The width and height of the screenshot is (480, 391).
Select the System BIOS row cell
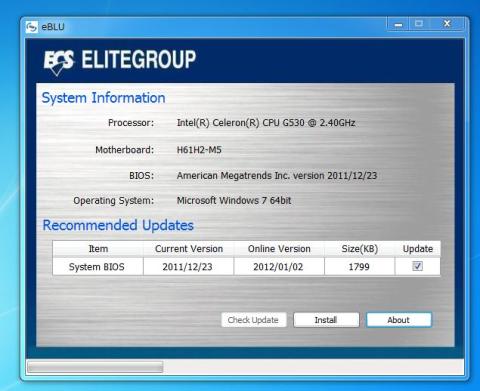pos(97,267)
